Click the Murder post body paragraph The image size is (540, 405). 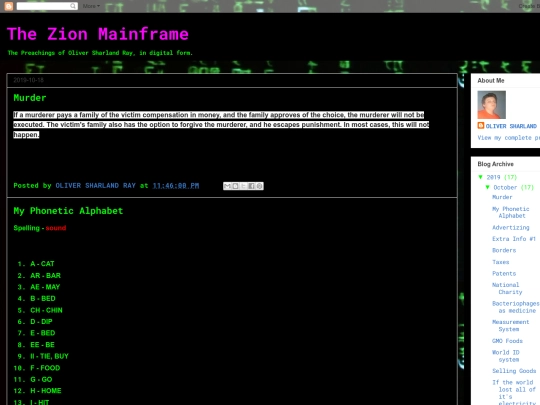[x=221, y=125]
